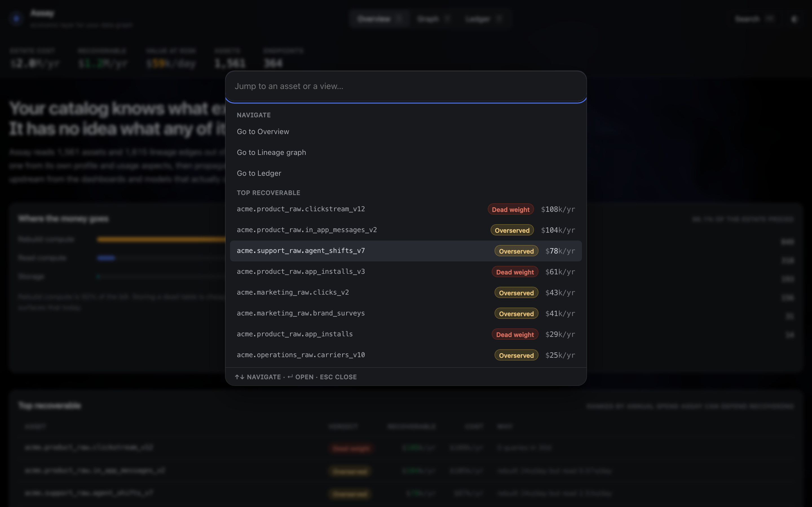This screenshot has width=812, height=507.
Task: Click the Assay logo icon
Action: point(16,18)
